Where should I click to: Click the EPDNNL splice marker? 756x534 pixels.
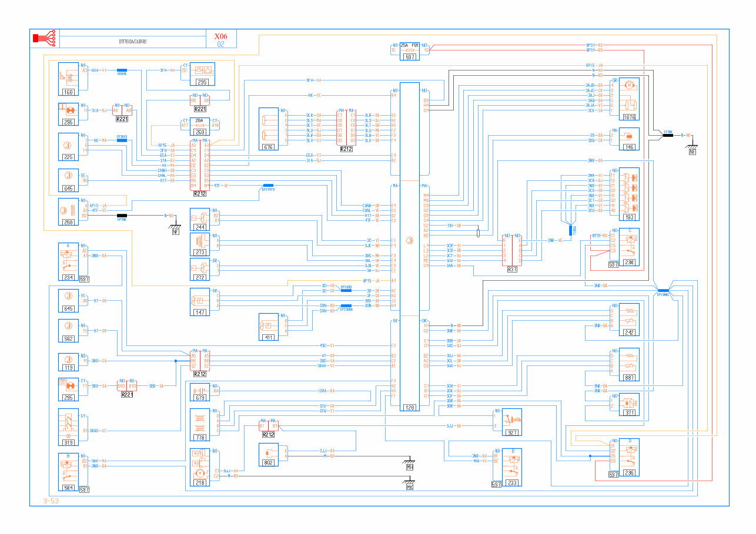point(663,290)
